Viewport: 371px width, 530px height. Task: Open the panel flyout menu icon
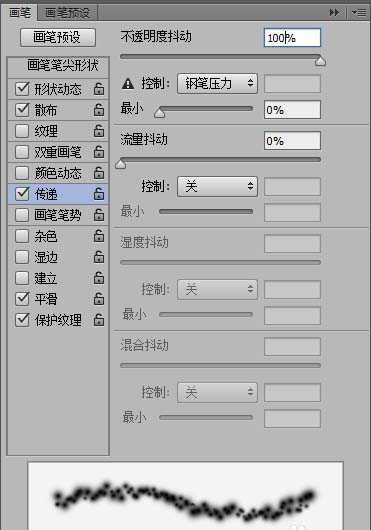359,13
